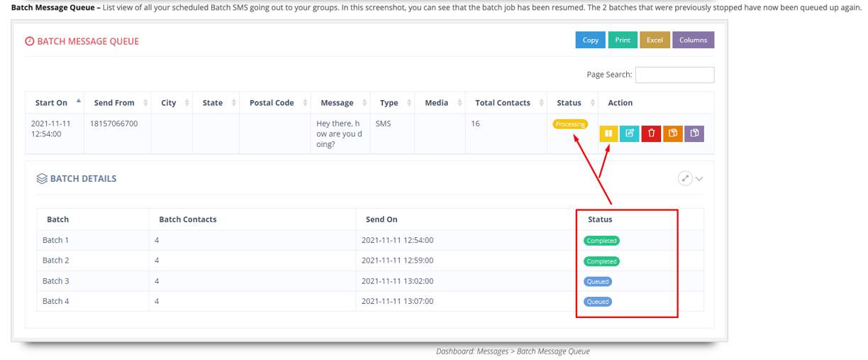
Task: Edit the batch message with the teal pencil icon
Action: (630, 133)
